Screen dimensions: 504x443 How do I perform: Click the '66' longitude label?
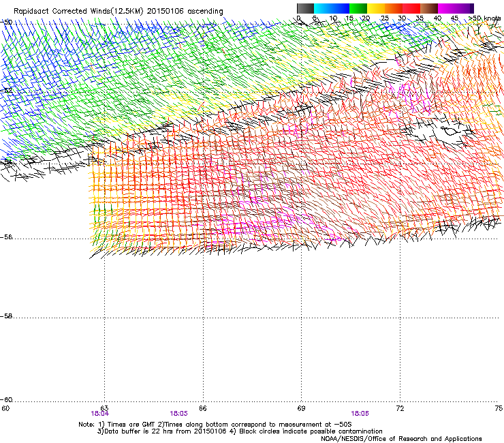click(x=203, y=408)
